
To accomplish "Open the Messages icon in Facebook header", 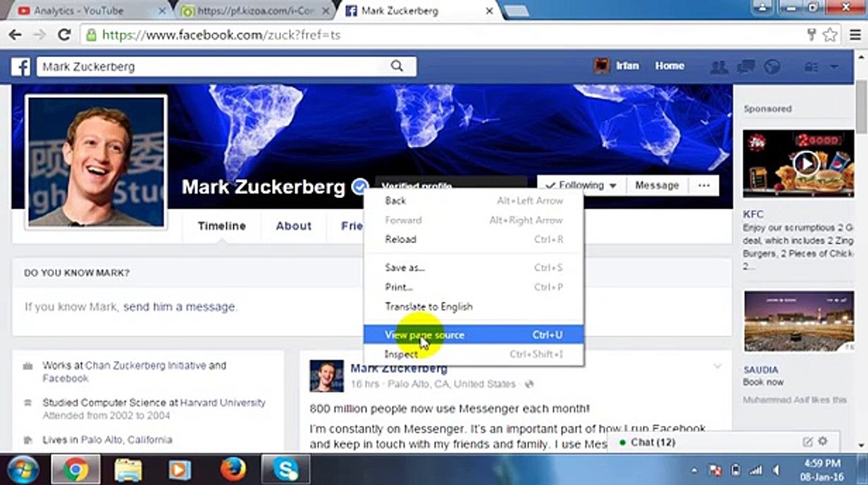I will tap(745, 66).
